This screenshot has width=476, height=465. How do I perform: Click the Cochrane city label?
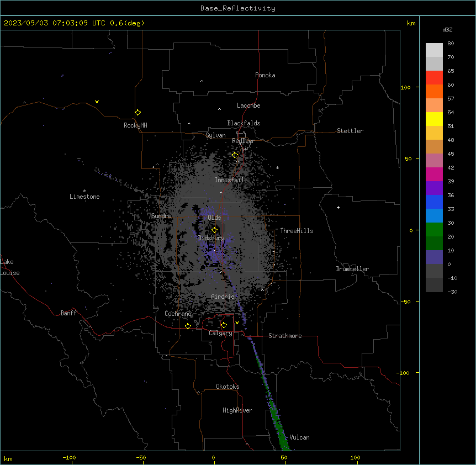[x=178, y=314]
